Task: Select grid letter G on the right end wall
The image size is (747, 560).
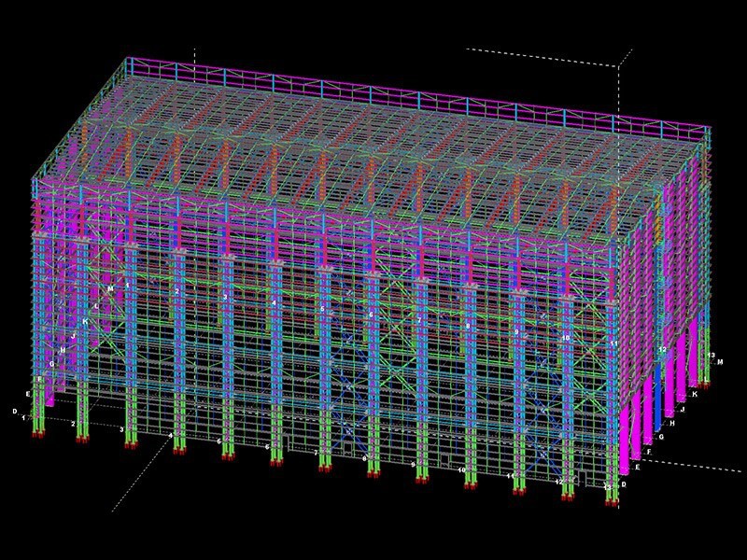Action: tap(661, 437)
